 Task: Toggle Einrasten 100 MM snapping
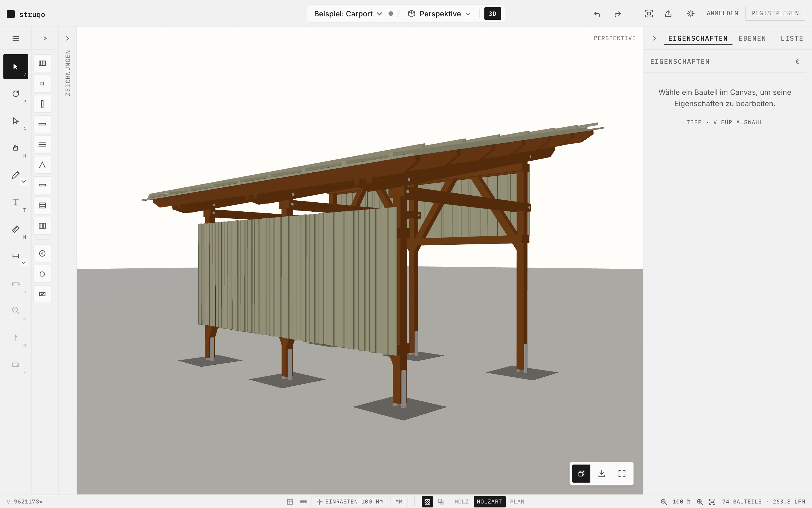[350, 502]
